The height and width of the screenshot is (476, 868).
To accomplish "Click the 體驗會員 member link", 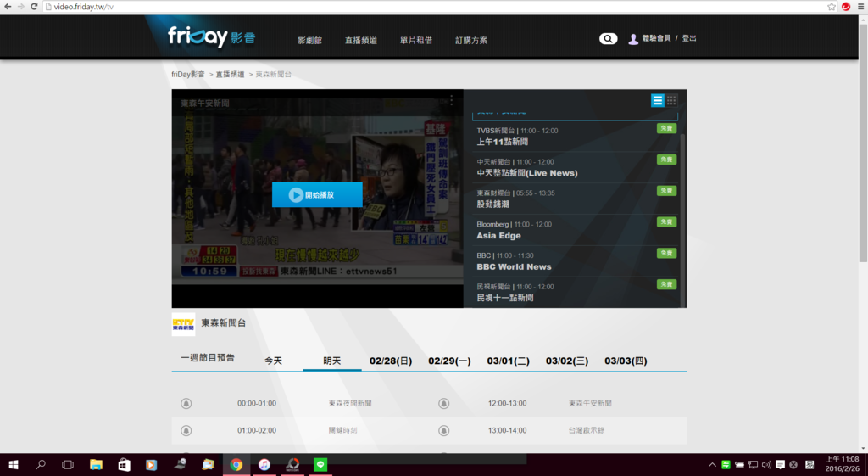I will pyautogui.click(x=657, y=38).
